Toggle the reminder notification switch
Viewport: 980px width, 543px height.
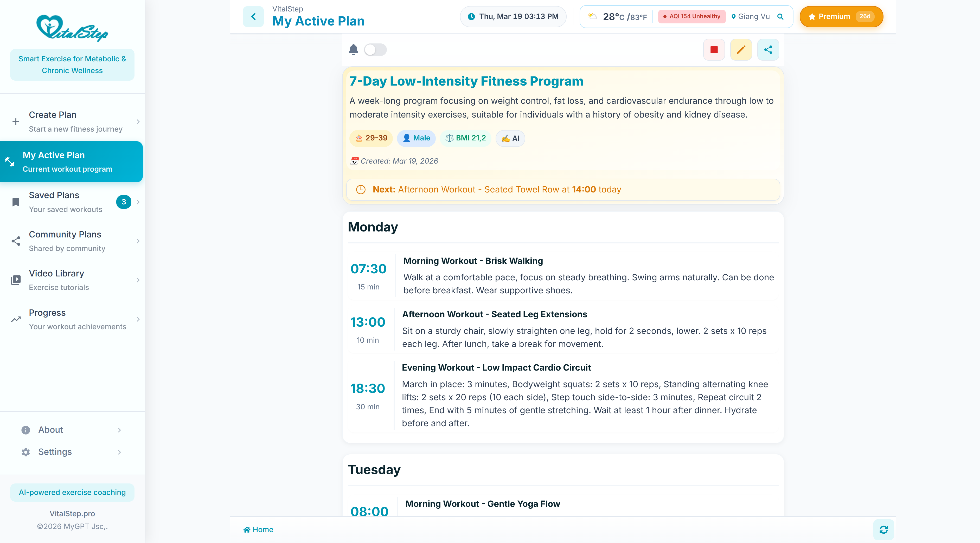(x=375, y=50)
